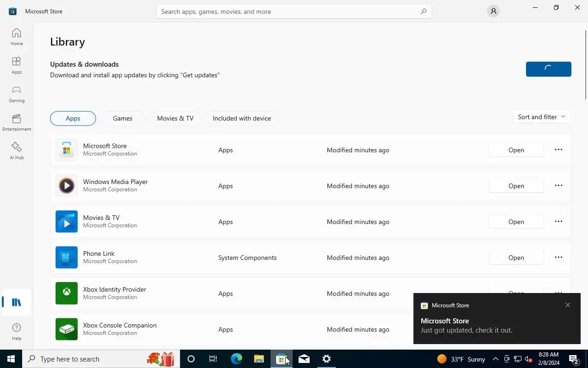Open Windows Media Player with its Open button
This screenshot has width=588, height=368.
tap(516, 186)
